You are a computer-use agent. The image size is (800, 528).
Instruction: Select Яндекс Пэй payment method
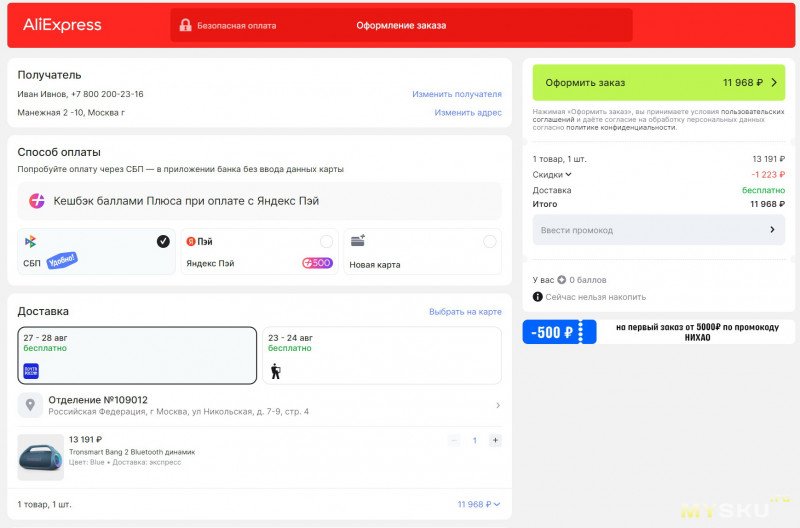pyautogui.click(x=259, y=252)
